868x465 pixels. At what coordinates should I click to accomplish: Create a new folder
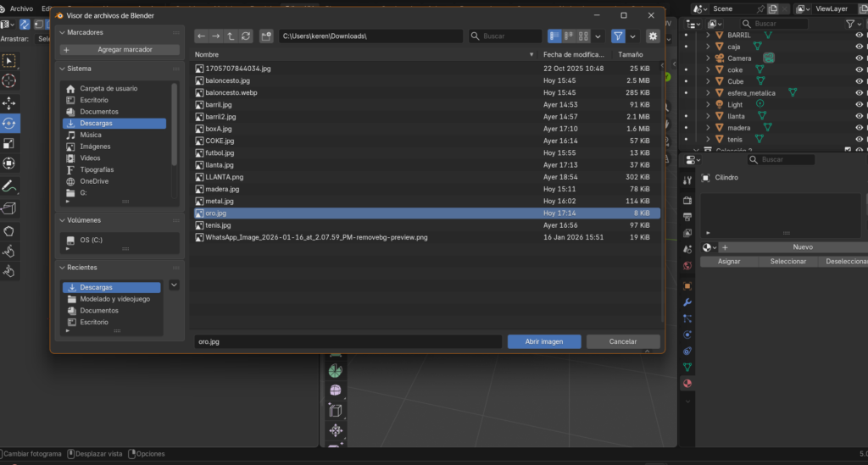pos(266,36)
